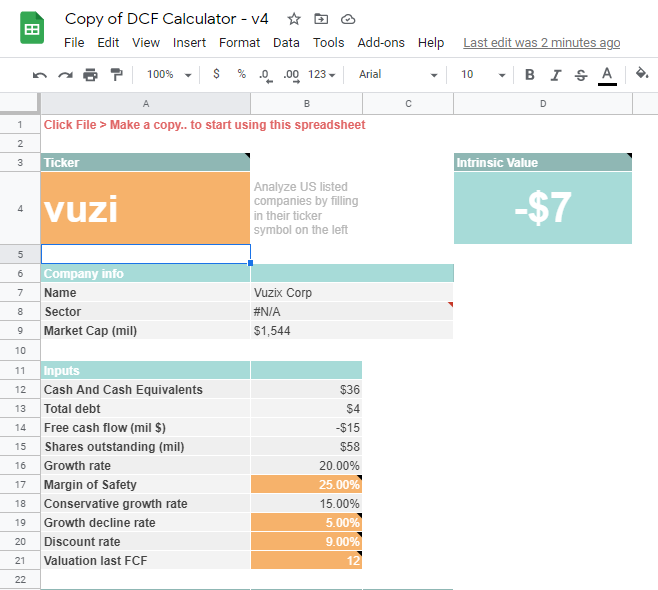Viewport: 658px width, 590px height.
Task: Select column D header
Action: coord(543,104)
